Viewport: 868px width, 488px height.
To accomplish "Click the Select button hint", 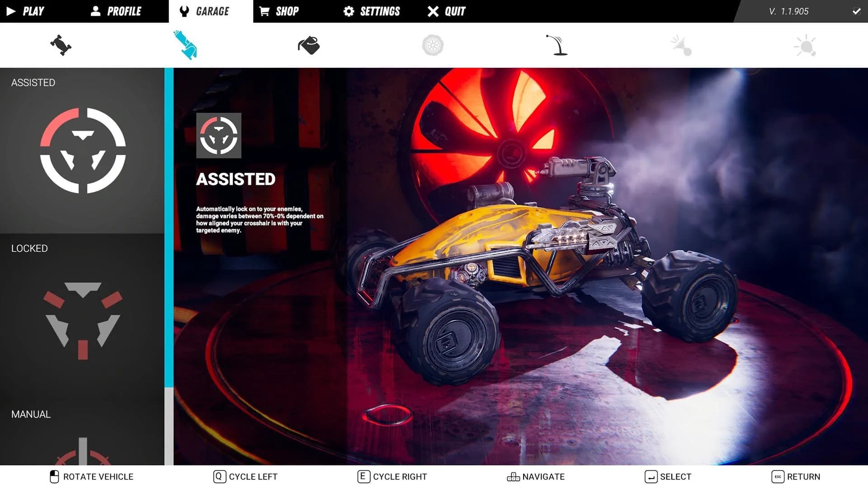I will point(668,477).
